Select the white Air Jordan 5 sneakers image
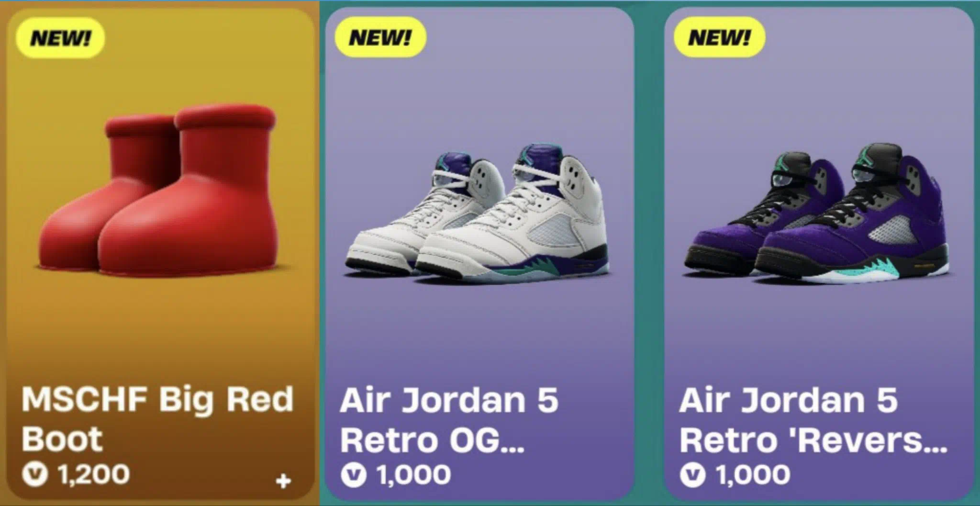This screenshot has width=980, height=506. click(478, 213)
